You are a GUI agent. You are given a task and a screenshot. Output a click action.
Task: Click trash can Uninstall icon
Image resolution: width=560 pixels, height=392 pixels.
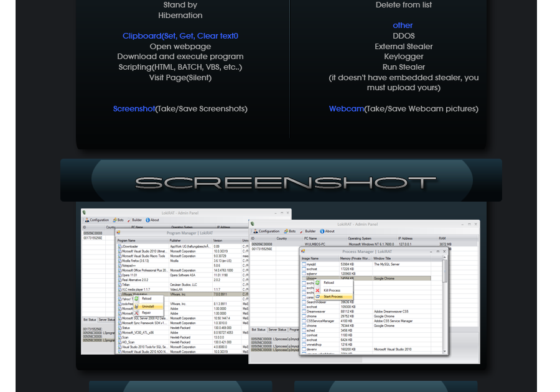point(136,306)
